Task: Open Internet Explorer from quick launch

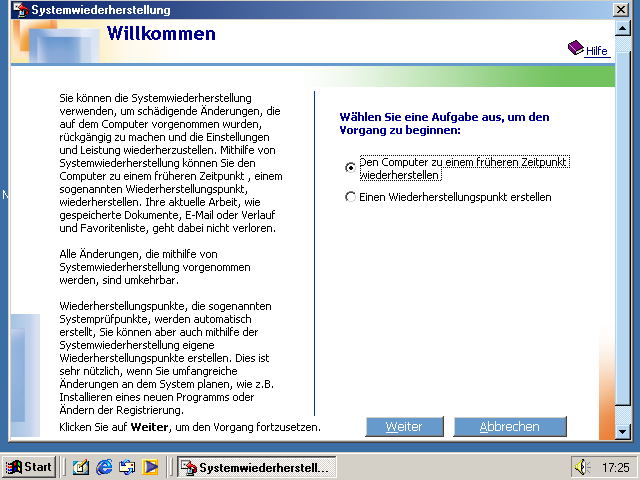Action: click(x=104, y=467)
